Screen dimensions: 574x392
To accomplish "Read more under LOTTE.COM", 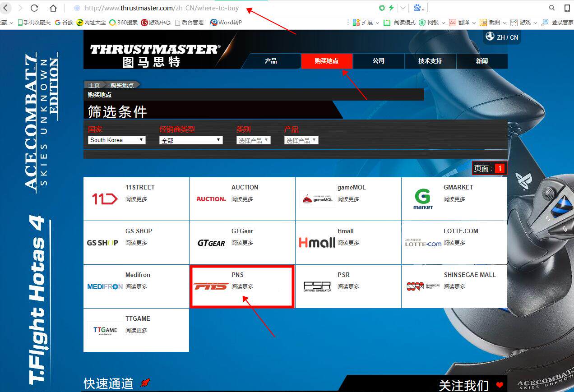I will (x=454, y=243).
